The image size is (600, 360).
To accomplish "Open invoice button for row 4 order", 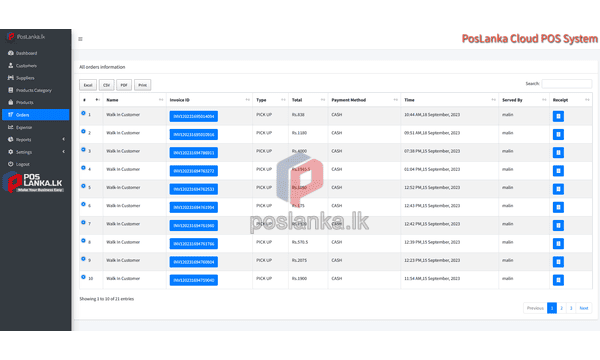I will point(194,171).
